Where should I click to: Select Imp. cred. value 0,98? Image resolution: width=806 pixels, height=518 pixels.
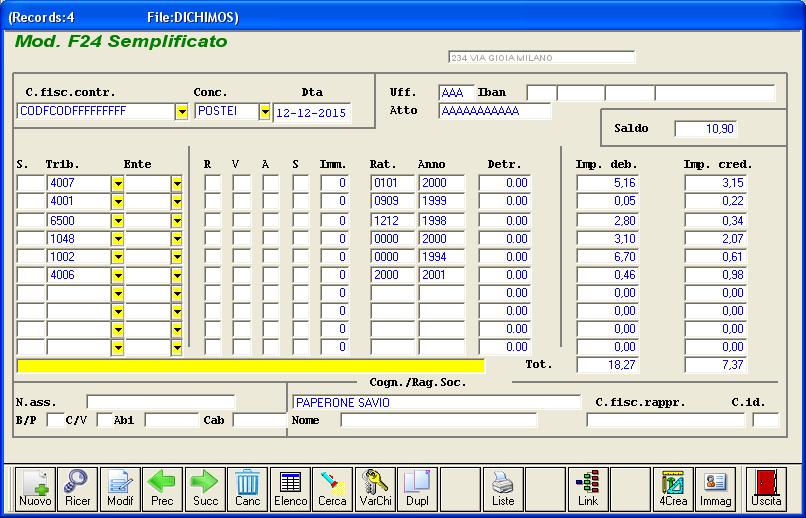pos(716,275)
